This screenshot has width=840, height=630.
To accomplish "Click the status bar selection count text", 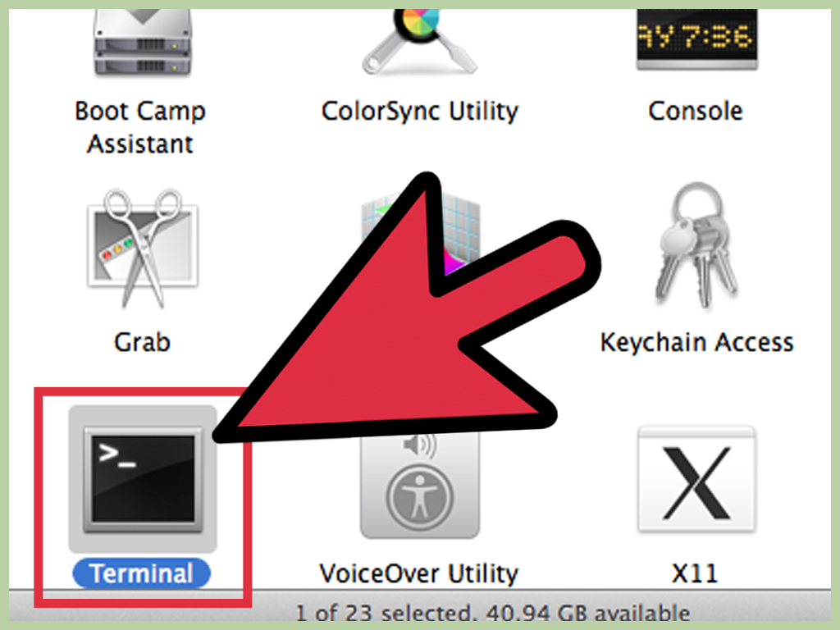I will click(x=493, y=613).
